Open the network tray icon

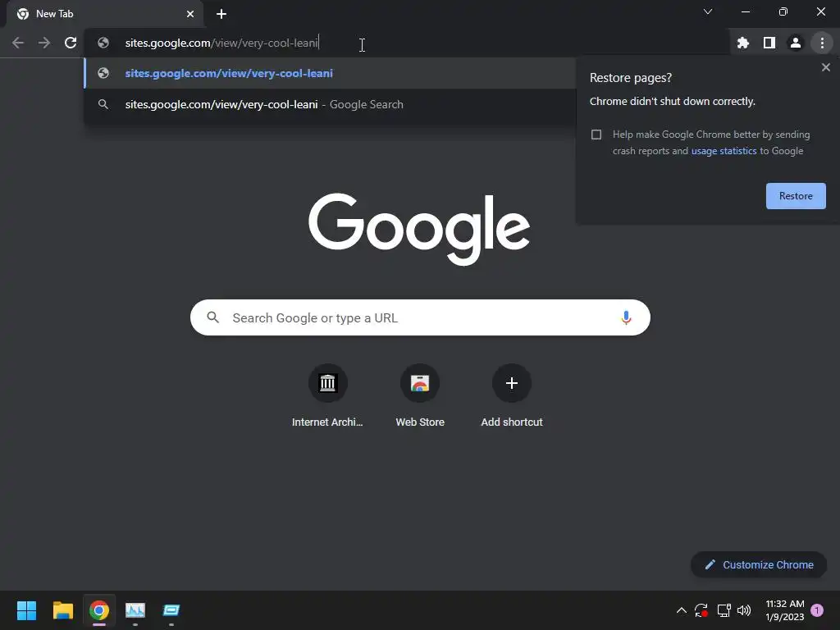tap(724, 610)
